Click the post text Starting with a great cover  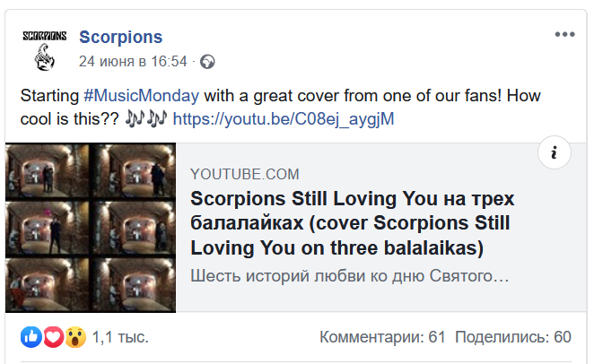[x=280, y=107]
